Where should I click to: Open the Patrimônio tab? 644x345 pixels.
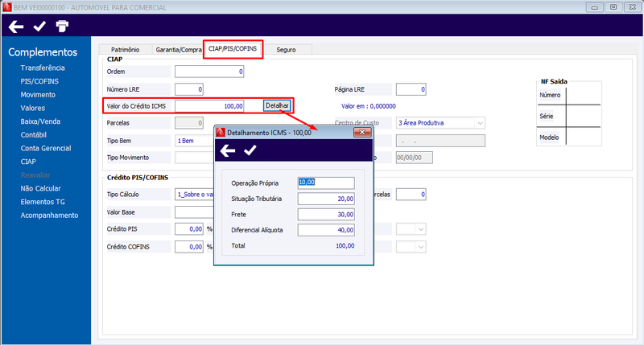126,49
